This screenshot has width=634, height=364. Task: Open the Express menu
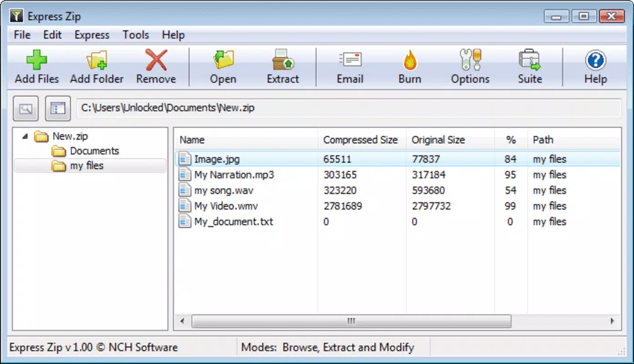(x=92, y=35)
